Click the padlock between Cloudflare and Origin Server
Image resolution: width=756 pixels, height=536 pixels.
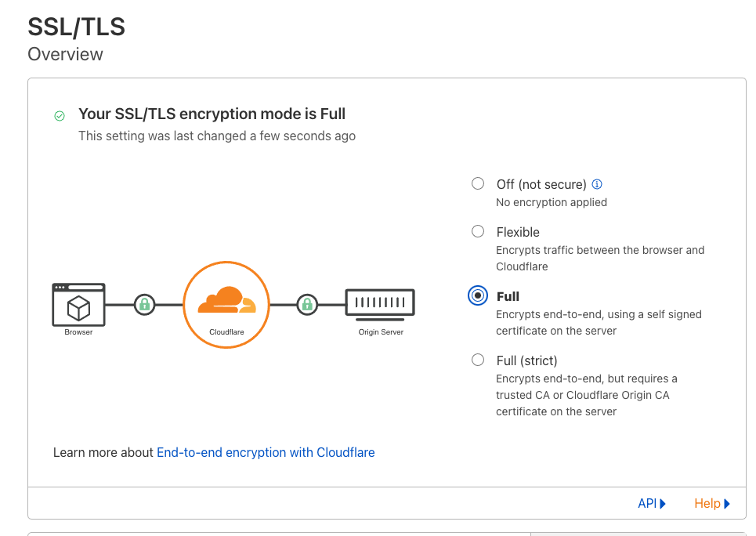[306, 304]
